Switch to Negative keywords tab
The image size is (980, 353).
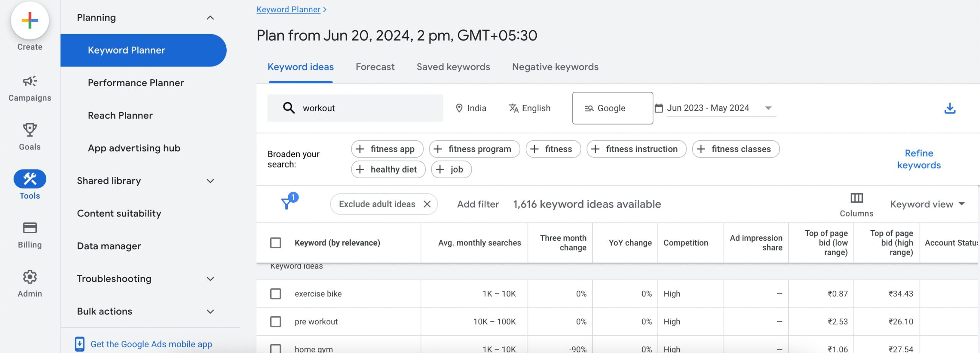tap(555, 67)
